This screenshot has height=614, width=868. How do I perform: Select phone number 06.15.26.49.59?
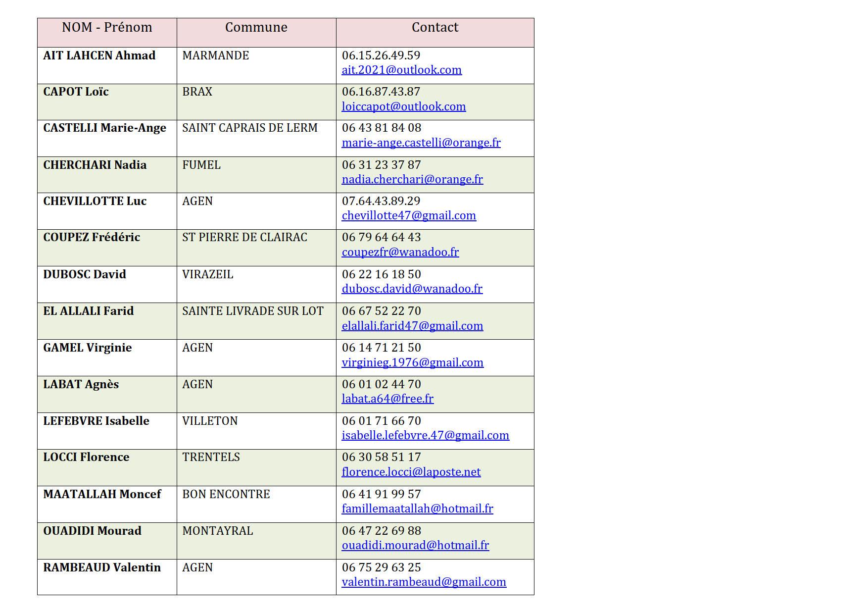tap(381, 55)
